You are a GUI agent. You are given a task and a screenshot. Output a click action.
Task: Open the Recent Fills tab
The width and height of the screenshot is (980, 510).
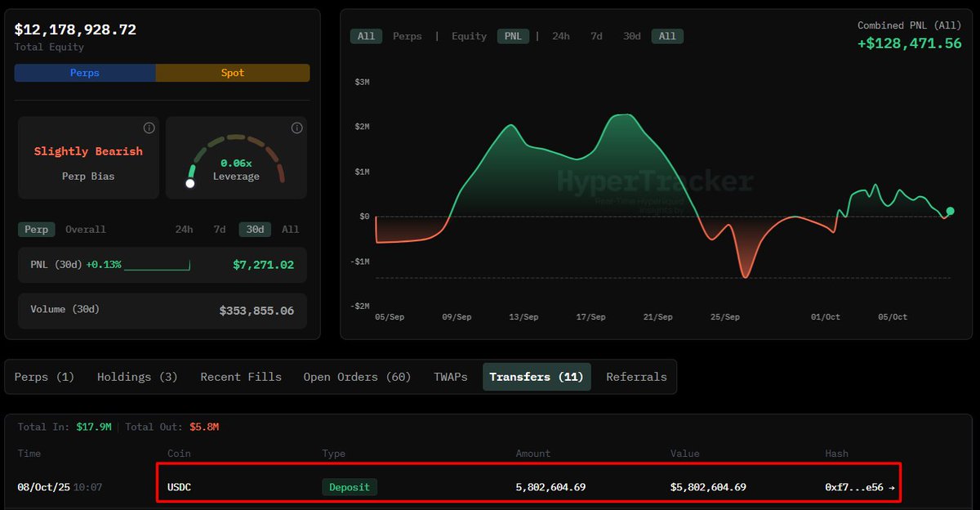pyautogui.click(x=241, y=377)
